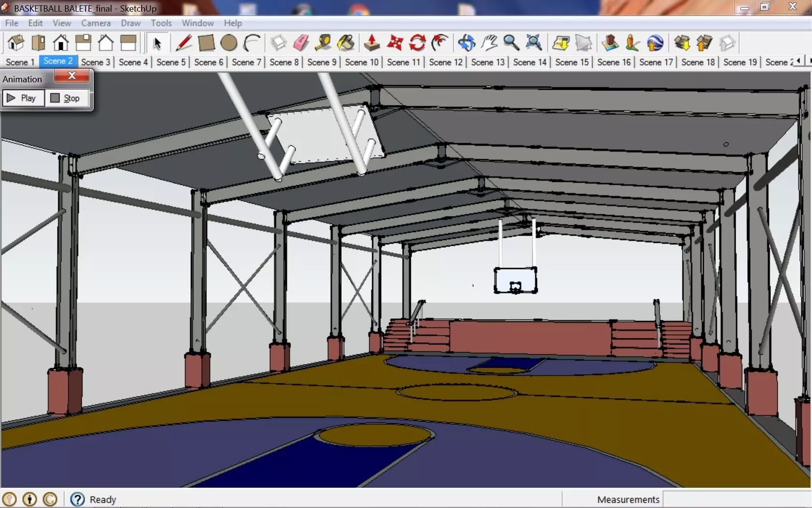812x508 pixels.
Task: Switch to Front view icon
Action: 61,43
